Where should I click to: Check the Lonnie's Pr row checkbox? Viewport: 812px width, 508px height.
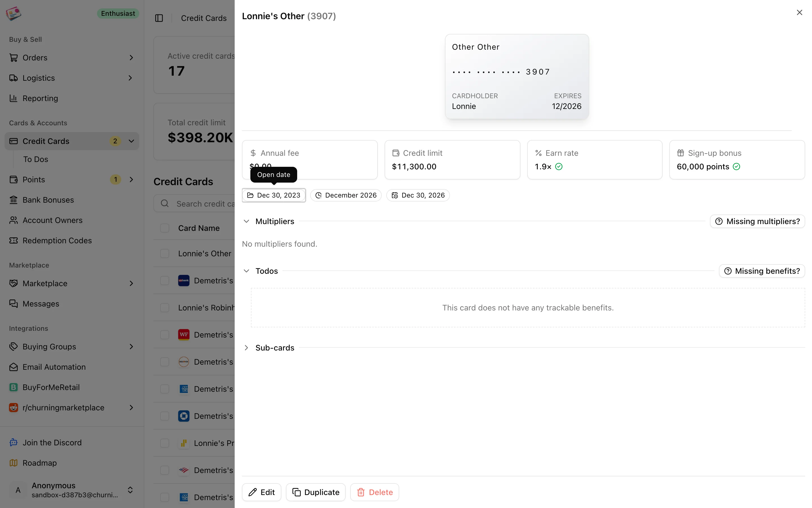tap(164, 443)
